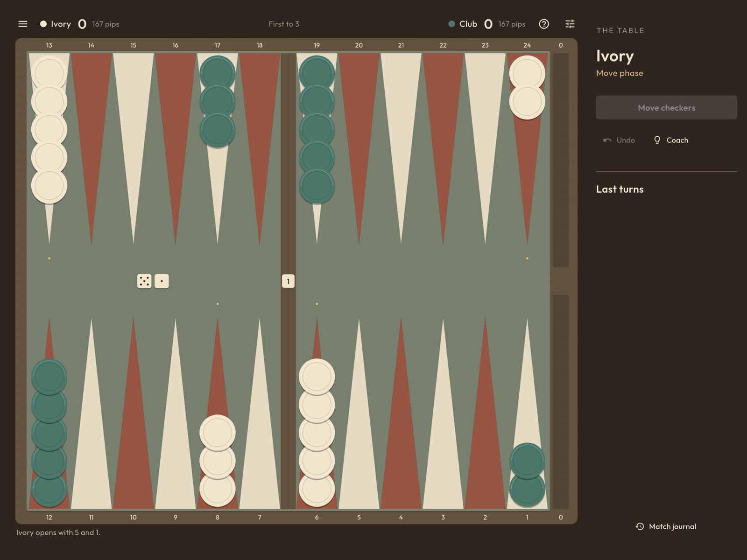Click the die showing one

[162, 281]
